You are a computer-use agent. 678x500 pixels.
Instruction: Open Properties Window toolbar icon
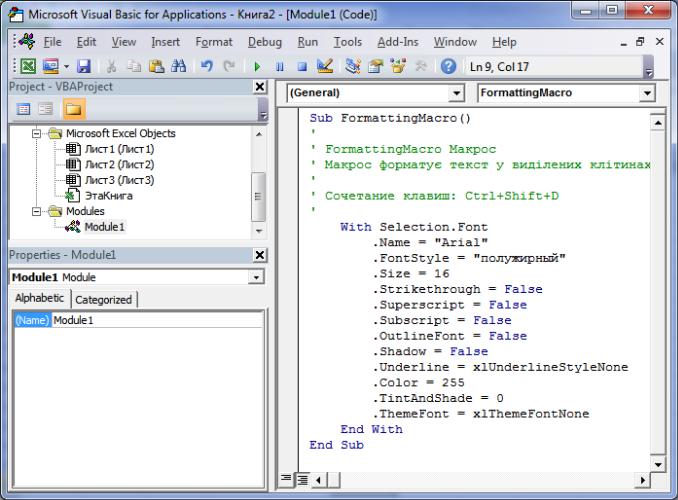click(375, 66)
